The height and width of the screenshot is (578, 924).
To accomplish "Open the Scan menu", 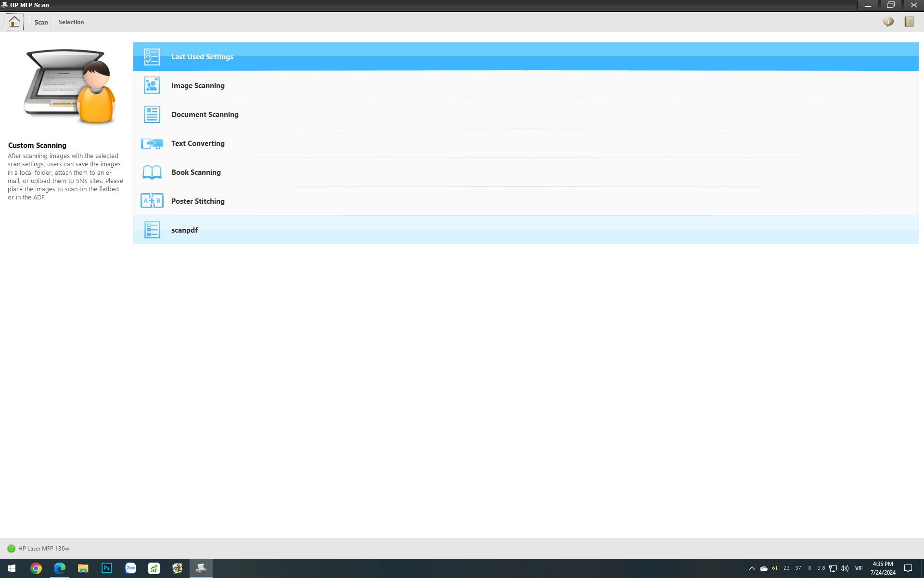I will (x=41, y=22).
